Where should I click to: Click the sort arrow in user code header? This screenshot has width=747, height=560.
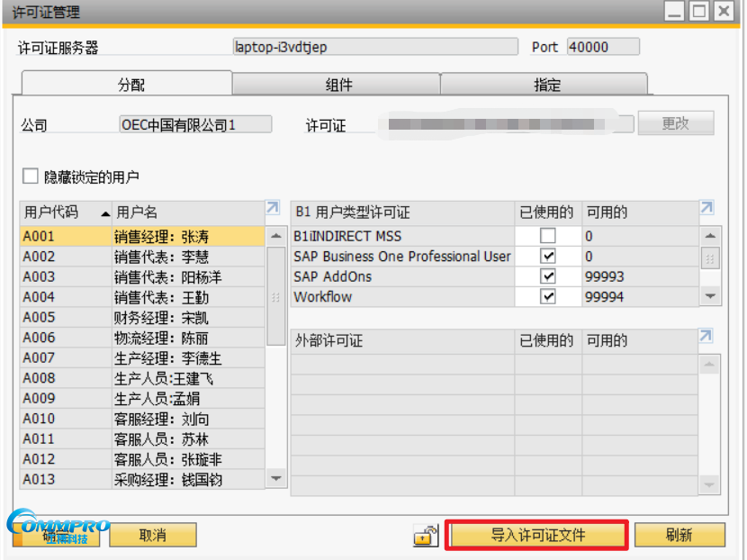point(105,213)
